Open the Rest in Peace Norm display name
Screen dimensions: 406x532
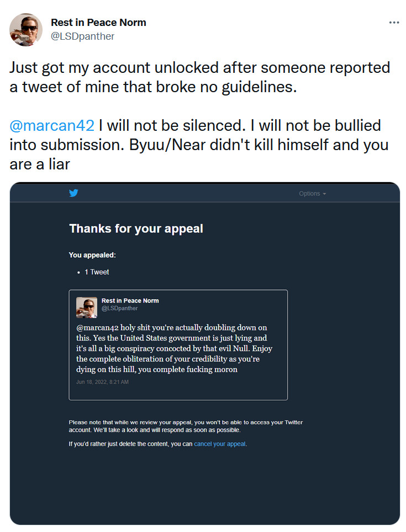click(98, 23)
